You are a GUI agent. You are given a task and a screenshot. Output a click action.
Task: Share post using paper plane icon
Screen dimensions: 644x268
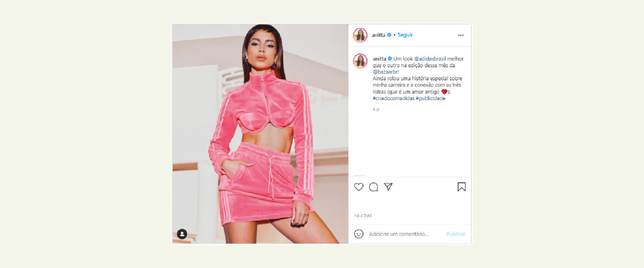pos(388,187)
